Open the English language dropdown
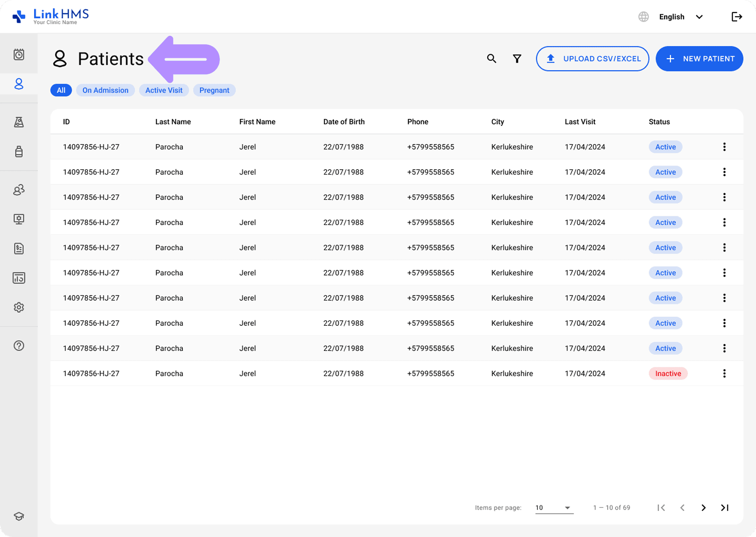756x537 pixels. click(681, 17)
